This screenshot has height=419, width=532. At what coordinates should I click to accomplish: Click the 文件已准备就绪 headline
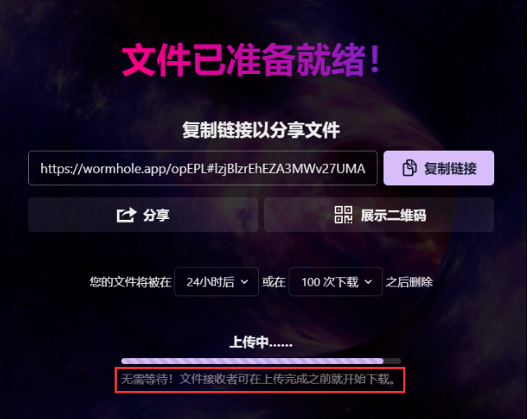pyautogui.click(x=251, y=60)
